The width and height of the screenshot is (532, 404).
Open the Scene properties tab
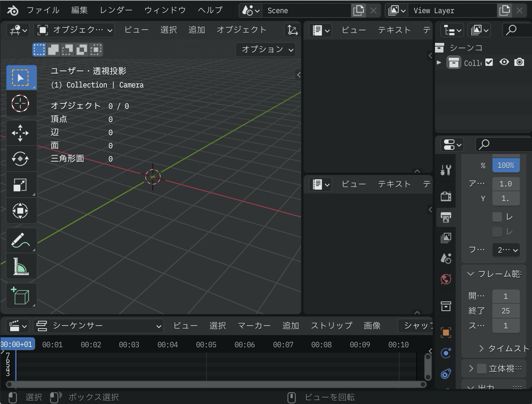click(446, 259)
